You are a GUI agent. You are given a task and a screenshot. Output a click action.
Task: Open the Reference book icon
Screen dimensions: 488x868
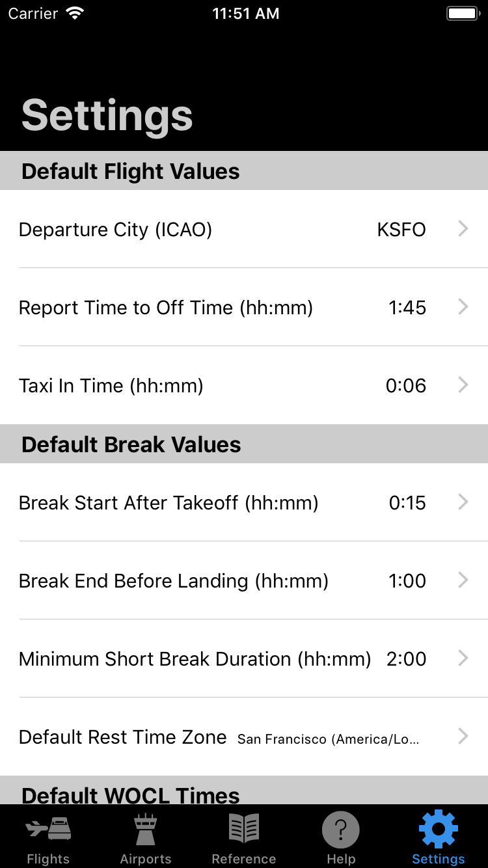[244, 829]
